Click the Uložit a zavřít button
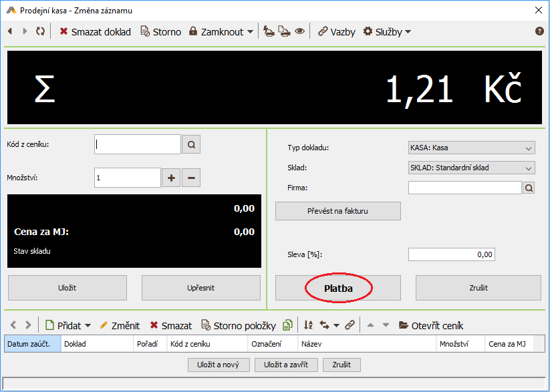The height and width of the screenshot is (392, 550). pyautogui.click(x=286, y=365)
